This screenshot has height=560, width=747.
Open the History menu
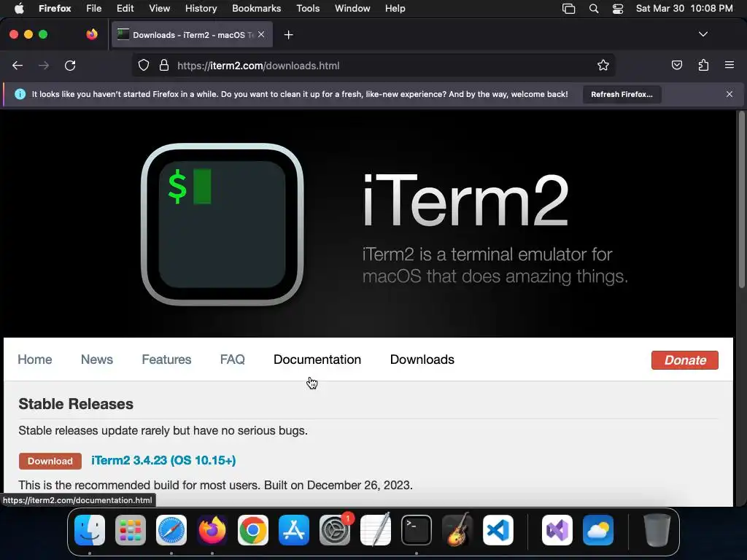coord(201,8)
